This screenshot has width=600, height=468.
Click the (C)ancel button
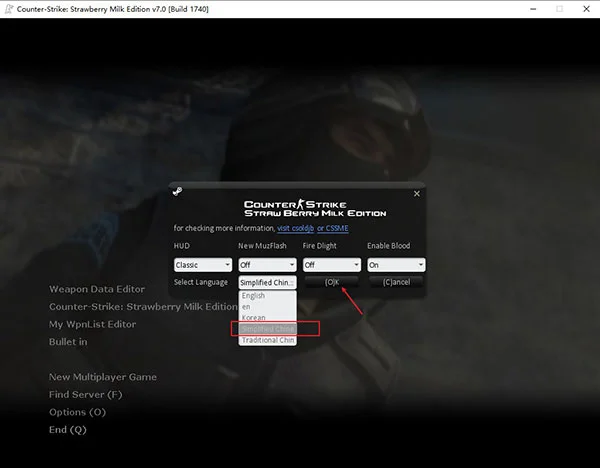tap(396, 282)
